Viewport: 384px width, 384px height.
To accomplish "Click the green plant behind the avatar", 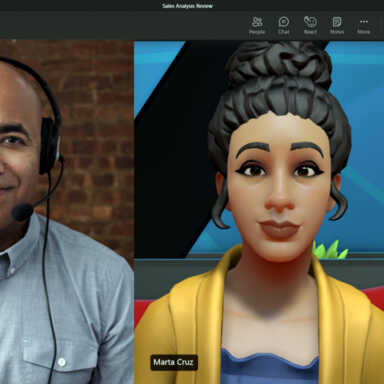I will [330, 250].
